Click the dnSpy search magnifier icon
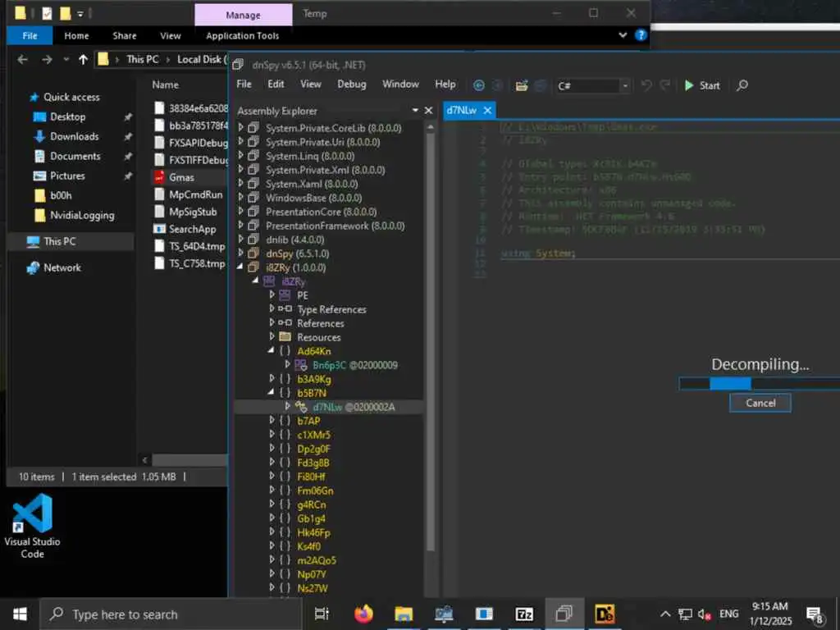The image size is (840, 630). tap(742, 85)
